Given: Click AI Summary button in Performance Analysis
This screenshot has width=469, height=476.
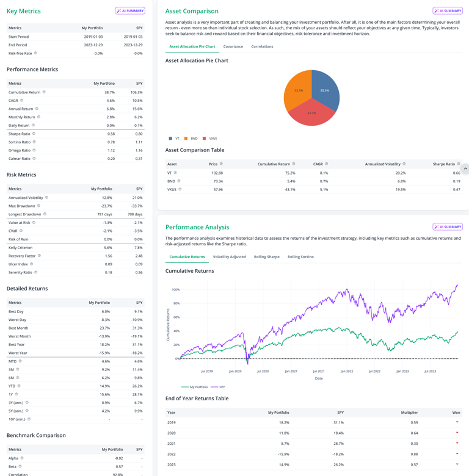Looking at the screenshot, I should pyautogui.click(x=448, y=226).
